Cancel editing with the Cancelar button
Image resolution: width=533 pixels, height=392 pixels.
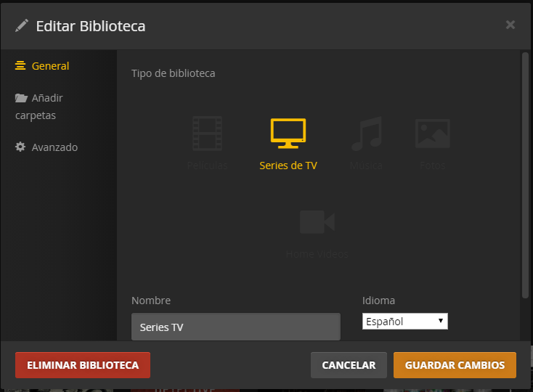tap(349, 365)
